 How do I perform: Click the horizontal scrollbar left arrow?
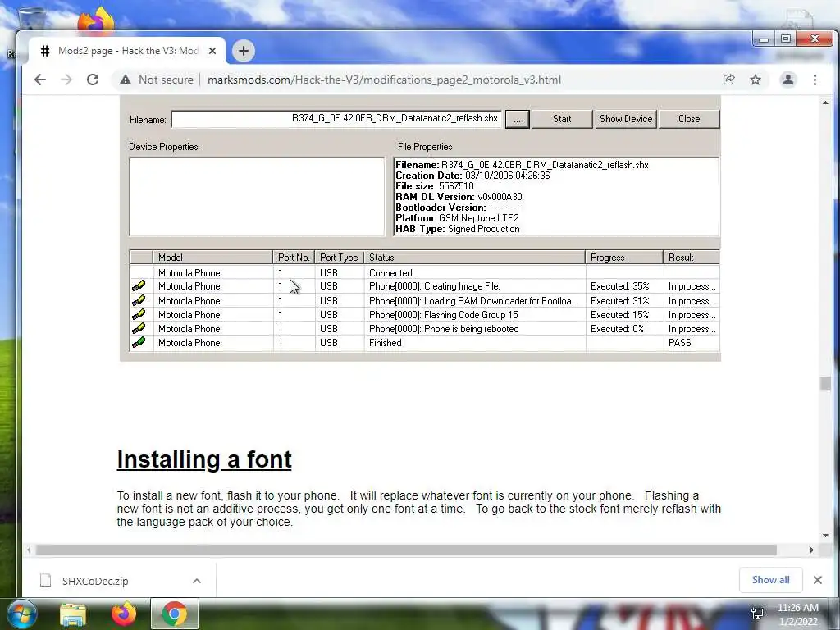tap(29, 550)
